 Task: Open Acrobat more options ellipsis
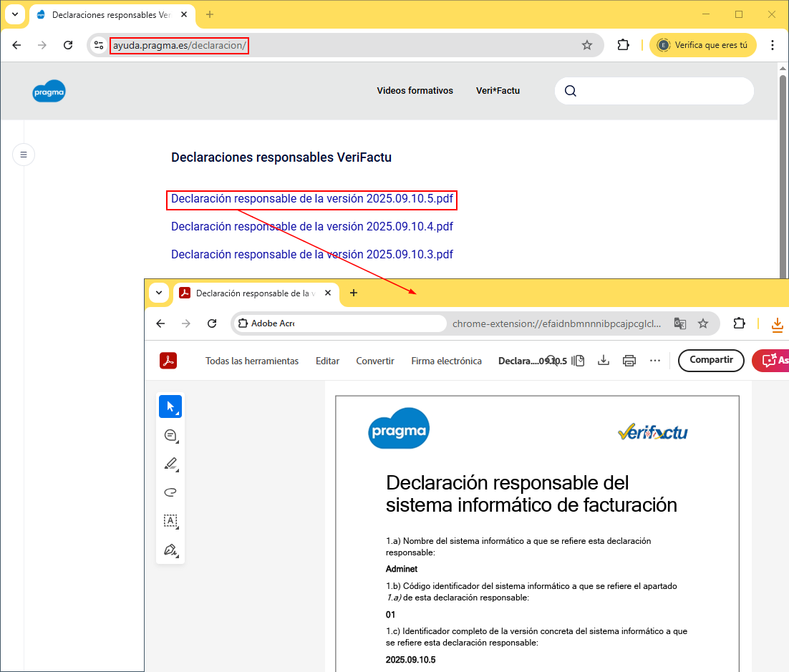654,361
